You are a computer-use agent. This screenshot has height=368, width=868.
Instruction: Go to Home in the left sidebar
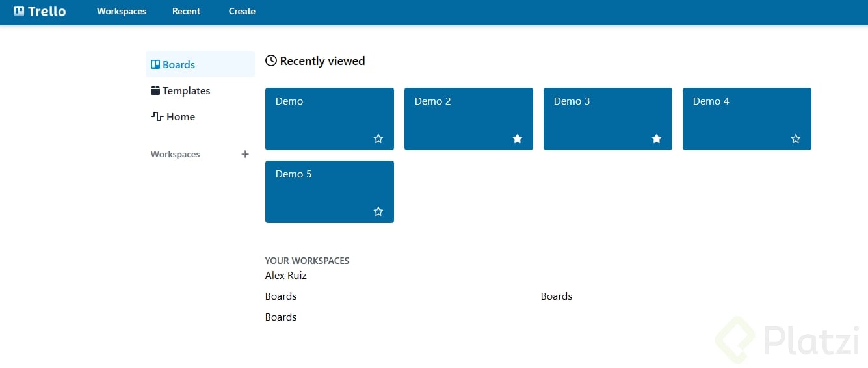[x=180, y=116]
